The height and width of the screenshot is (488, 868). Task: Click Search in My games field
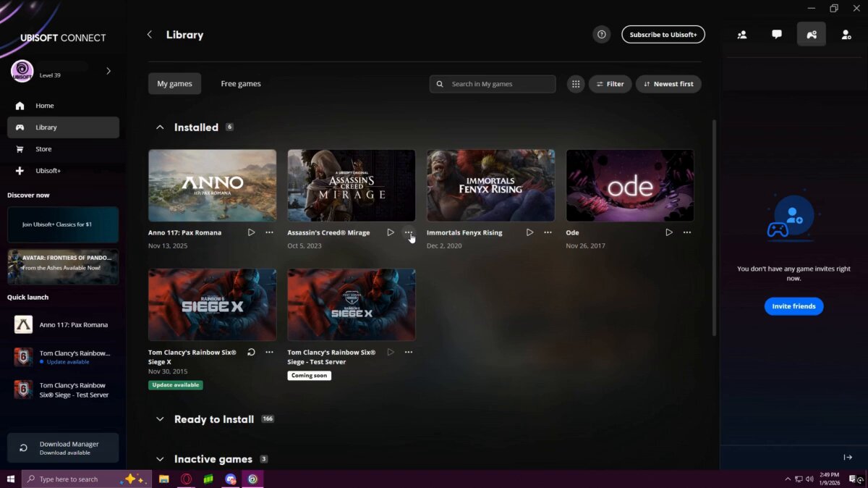pyautogui.click(x=493, y=84)
